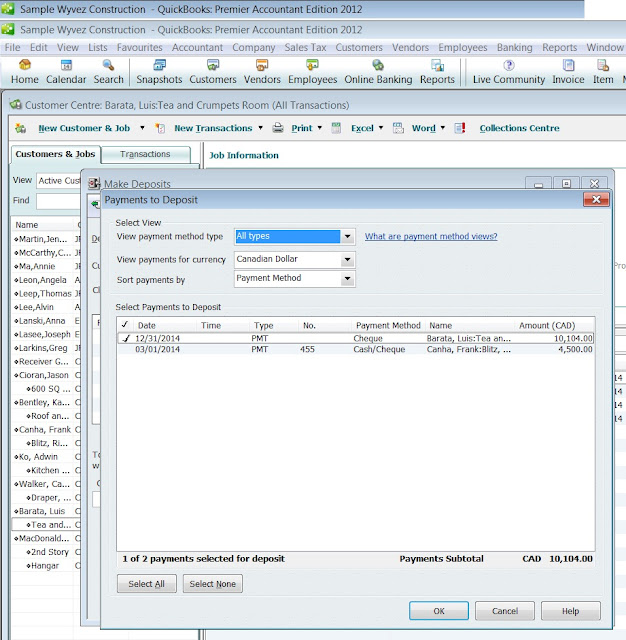Click the Help button
626x640 pixels.
coord(571,611)
